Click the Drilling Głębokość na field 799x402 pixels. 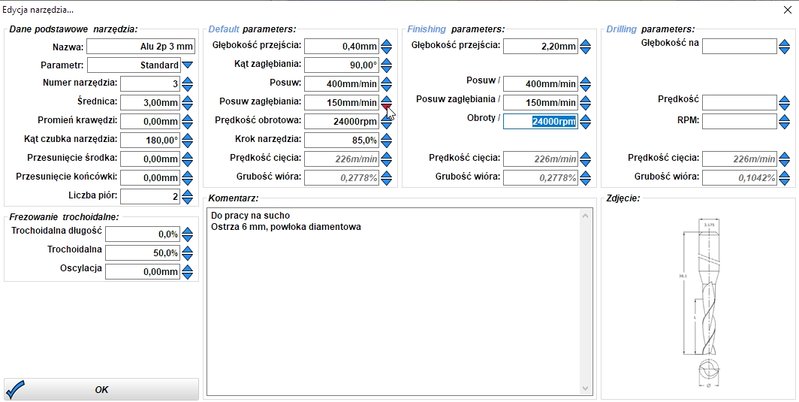coord(739,46)
